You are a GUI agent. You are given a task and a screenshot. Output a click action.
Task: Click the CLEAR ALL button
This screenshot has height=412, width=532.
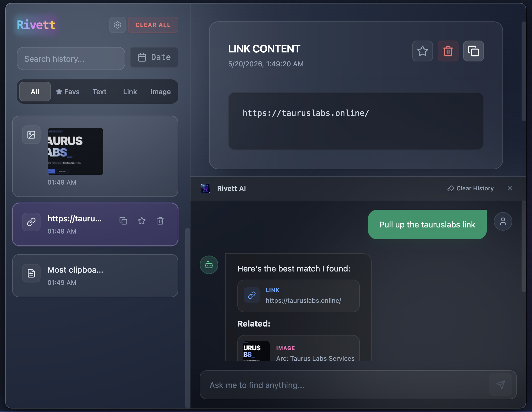(x=153, y=25)
